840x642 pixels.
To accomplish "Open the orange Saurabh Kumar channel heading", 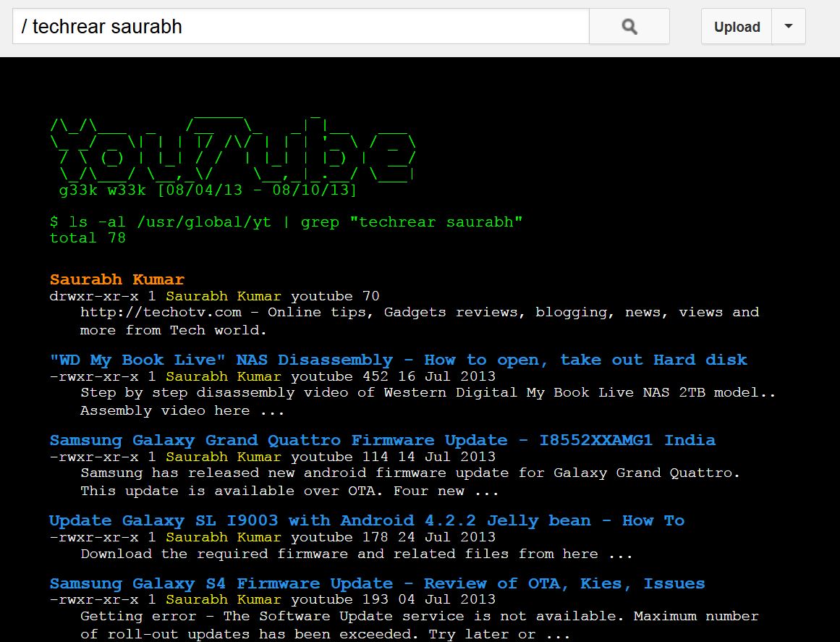I will tap(116, 279).
